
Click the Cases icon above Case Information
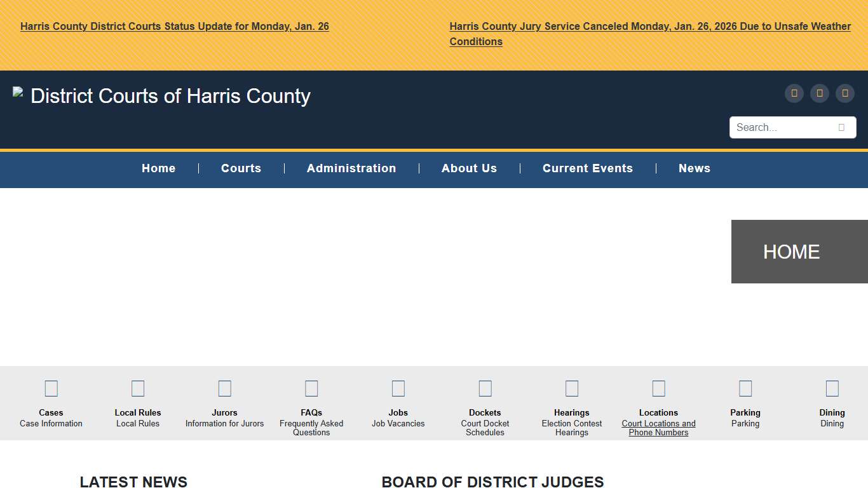[x=51, y=388]
